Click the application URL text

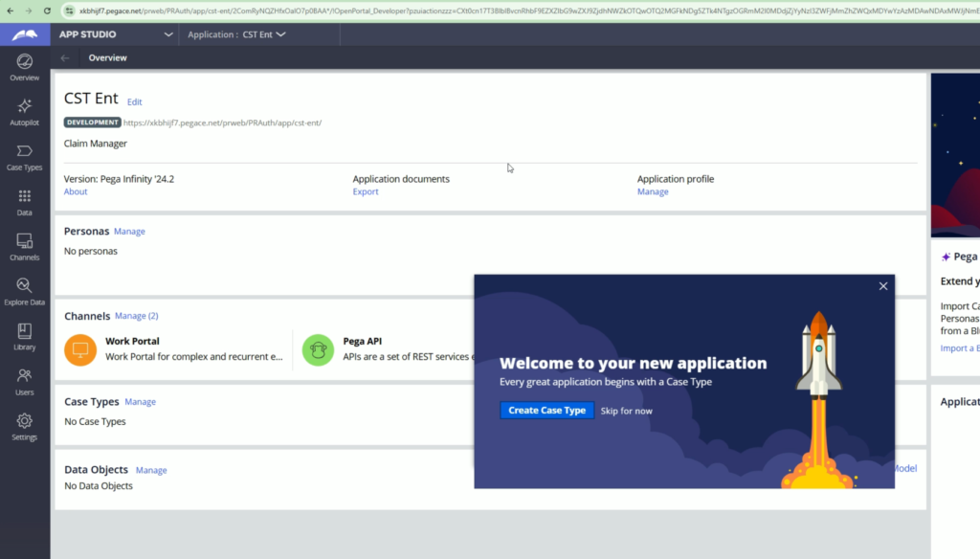(222, 123)
